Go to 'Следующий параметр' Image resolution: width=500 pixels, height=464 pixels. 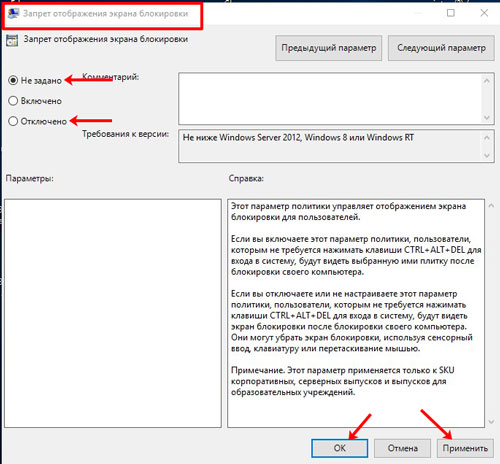441,48
